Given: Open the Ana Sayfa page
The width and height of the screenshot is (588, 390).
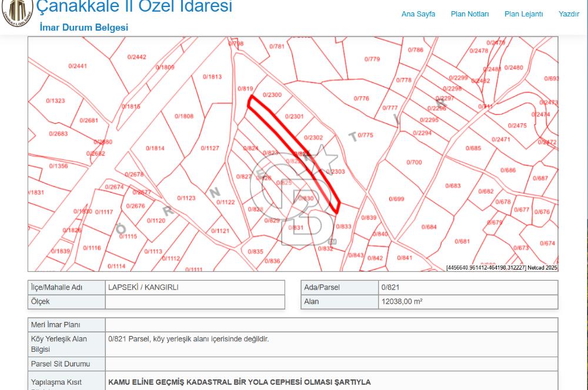Looking at the screenshot, I should click(x=418, y=14).
